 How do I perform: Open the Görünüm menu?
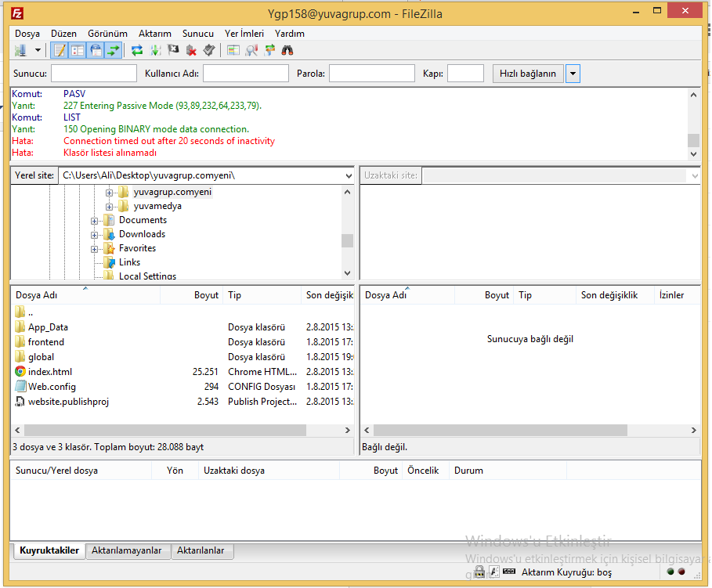tap(107, 34)
